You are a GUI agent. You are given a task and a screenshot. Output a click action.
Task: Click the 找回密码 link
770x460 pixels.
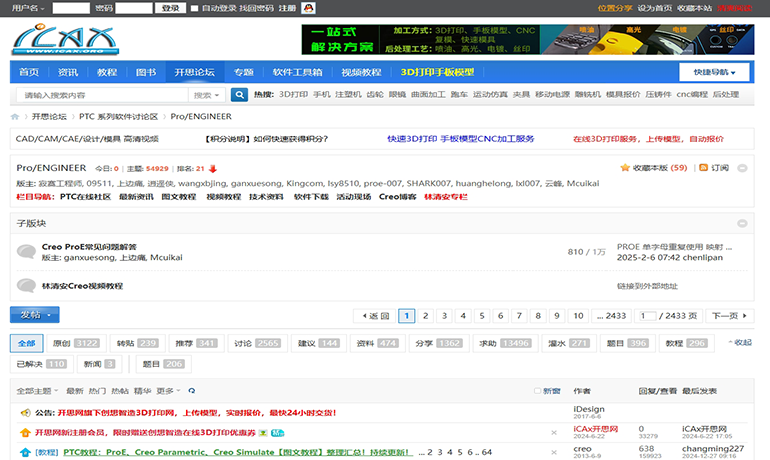tap(256, 8)
